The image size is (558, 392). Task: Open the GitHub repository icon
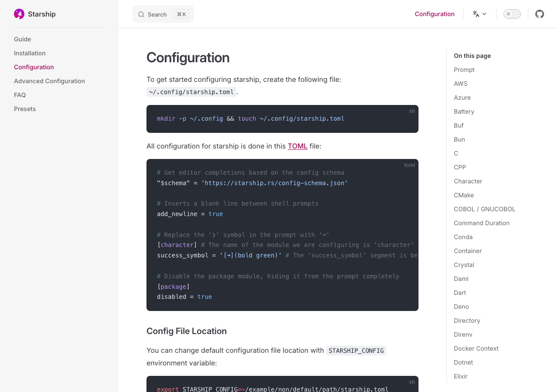tap(540, 14)
